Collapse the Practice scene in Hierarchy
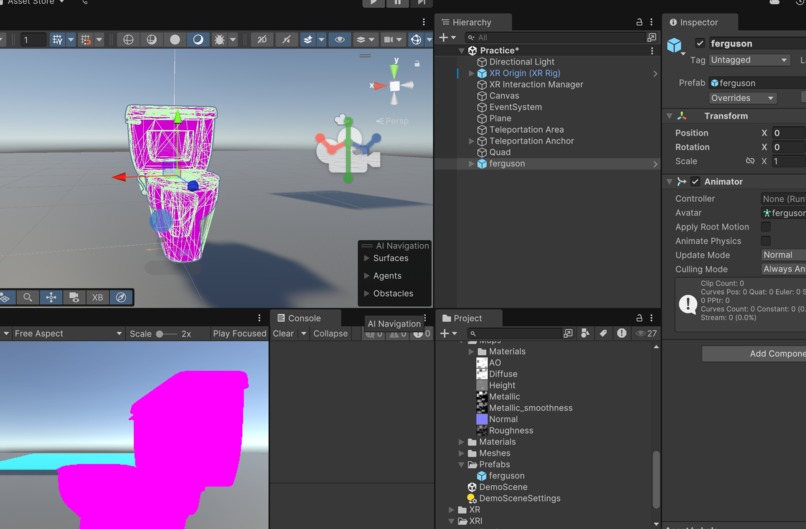 pos(462,50)
